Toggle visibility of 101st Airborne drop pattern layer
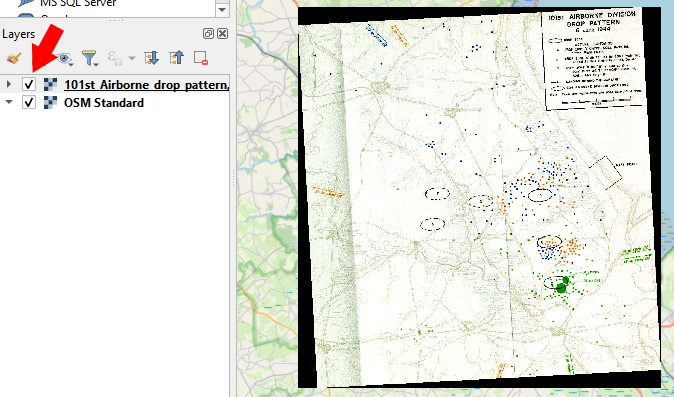This screenshot has height=397, width=674. point(29,84)
